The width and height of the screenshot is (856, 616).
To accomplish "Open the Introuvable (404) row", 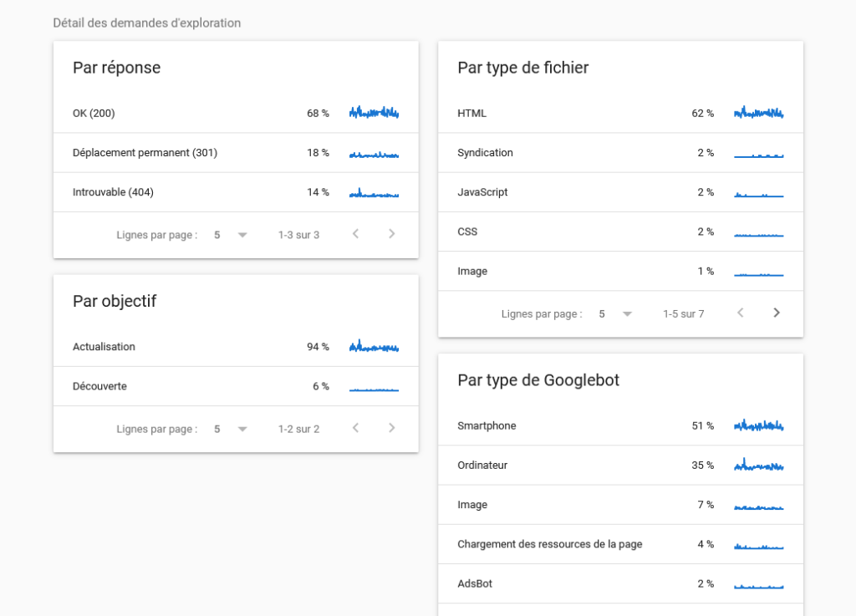I will (x=236, y=192).
